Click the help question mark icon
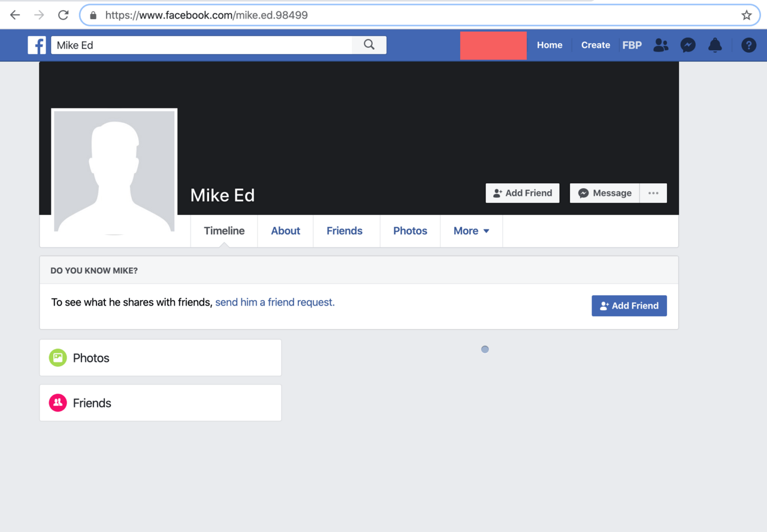The width and height of the screenshot is (767, 532). [x=748, y=45]
